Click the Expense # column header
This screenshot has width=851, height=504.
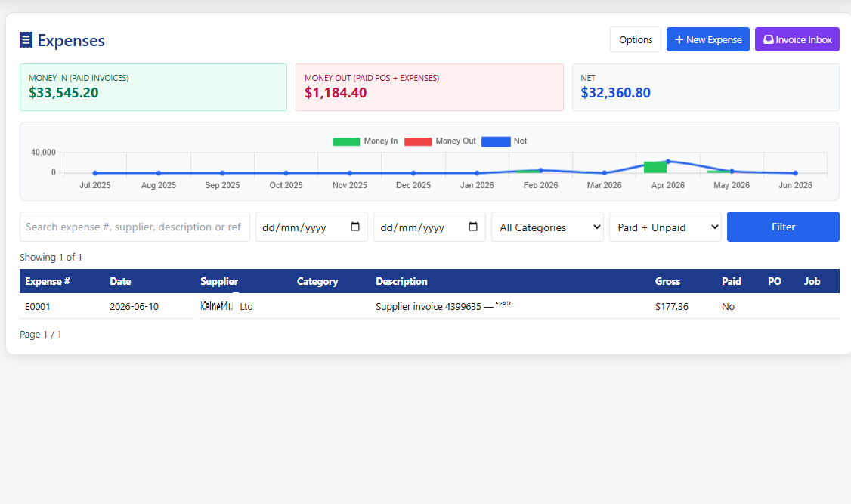point(47,282)
